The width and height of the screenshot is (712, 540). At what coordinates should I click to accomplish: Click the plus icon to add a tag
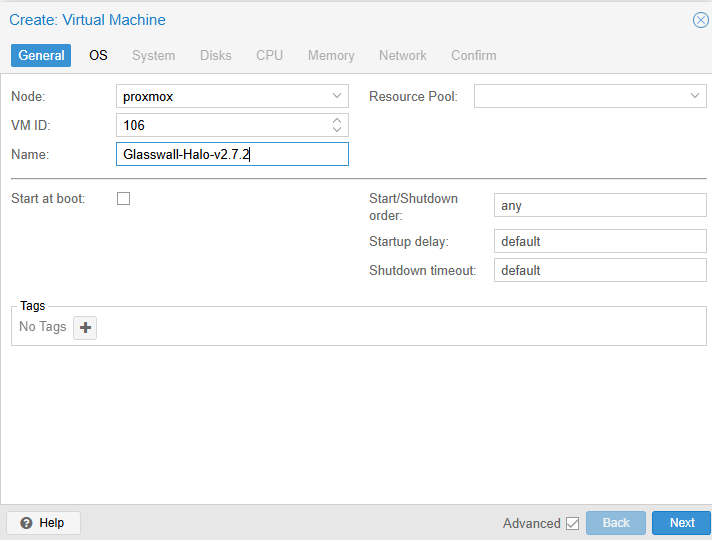85,328
